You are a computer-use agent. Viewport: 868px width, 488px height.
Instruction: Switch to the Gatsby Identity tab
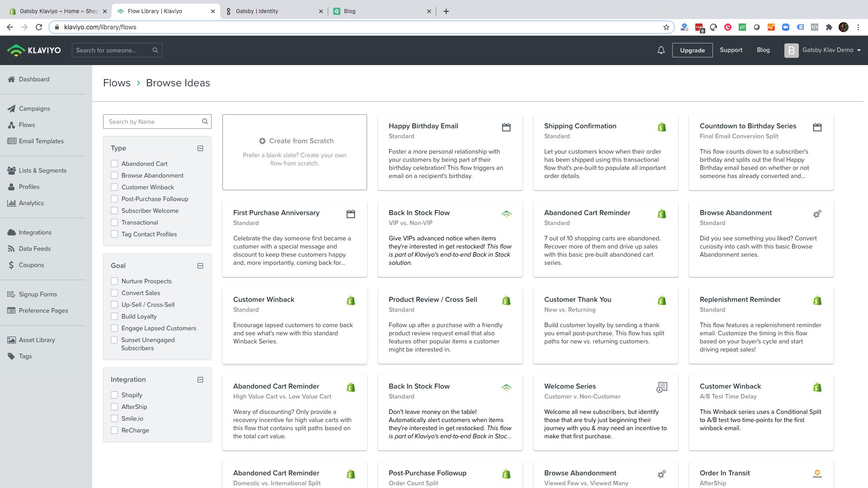pos(274,11)
